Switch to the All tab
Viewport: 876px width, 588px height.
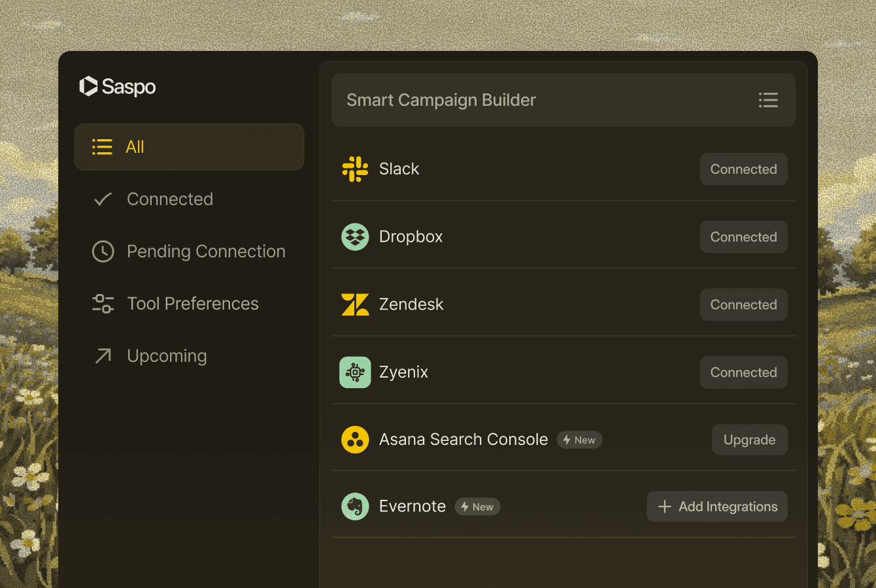(x=189, y=146)
